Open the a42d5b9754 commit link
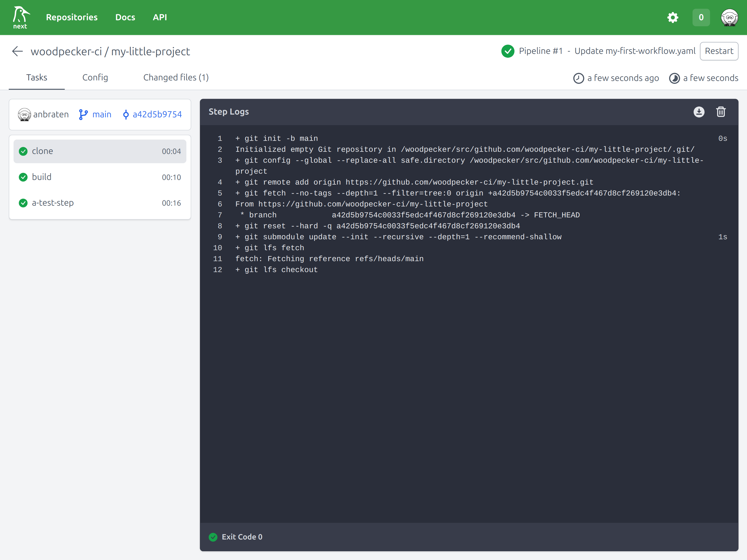The height and width of the screenshot is (560, 747). [157, 115]
